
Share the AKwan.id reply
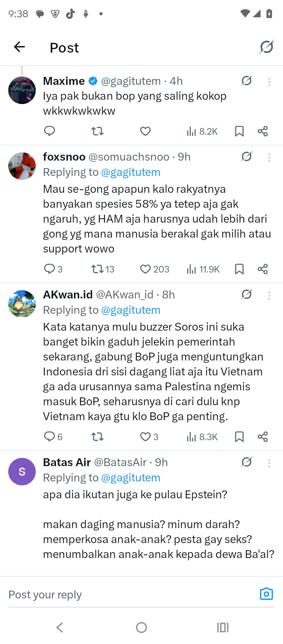pyautogui.click(x=263, y=437)
